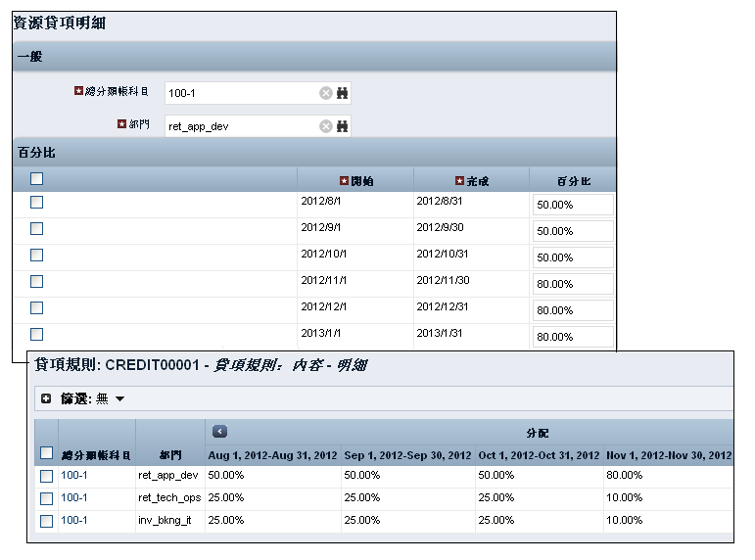This screenshot has width=755, height=560.
Task: Edit percentage field for 2013/1/1 row
Action: tap(573, 337)
